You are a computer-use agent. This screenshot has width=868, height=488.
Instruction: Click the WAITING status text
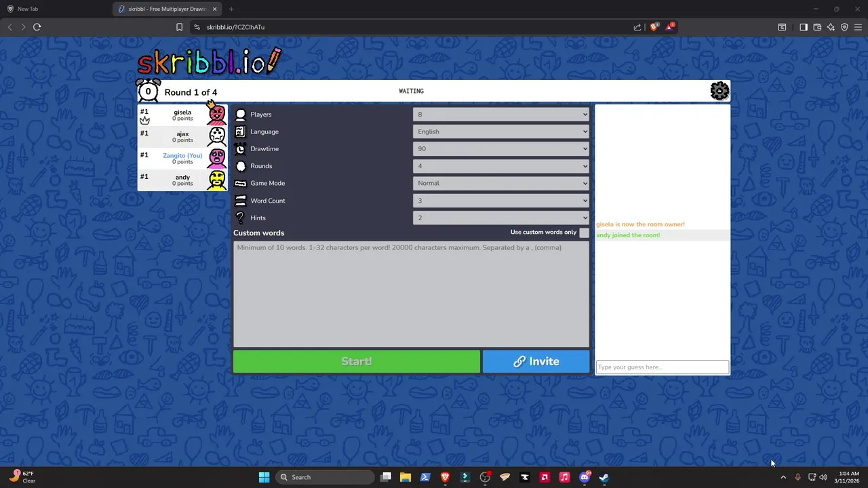pos(412,91)
